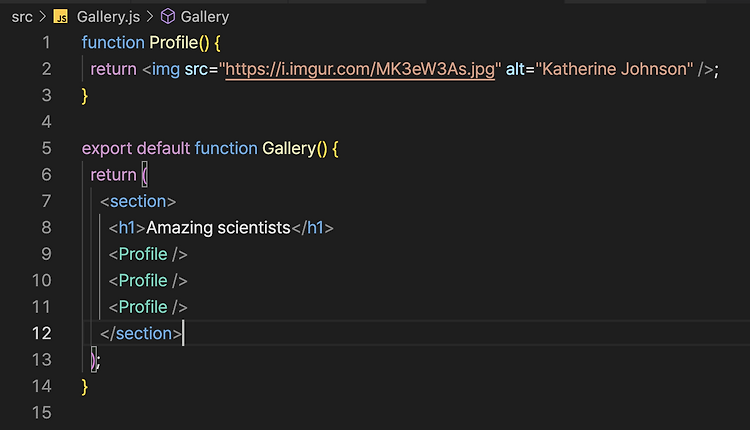This screenshot has height=430, width=750.
Task: Expand the chevron after src breadcrumb
Action: (x=43, y=17)
